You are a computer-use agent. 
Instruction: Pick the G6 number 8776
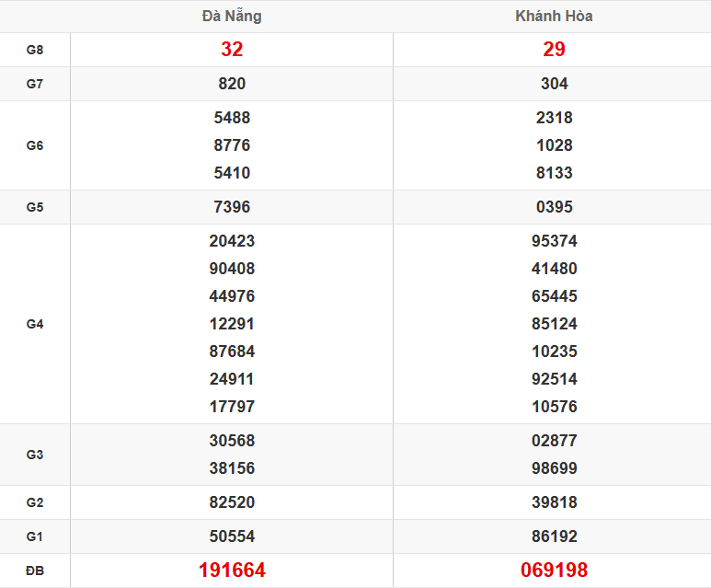click(x=232, y=145)
